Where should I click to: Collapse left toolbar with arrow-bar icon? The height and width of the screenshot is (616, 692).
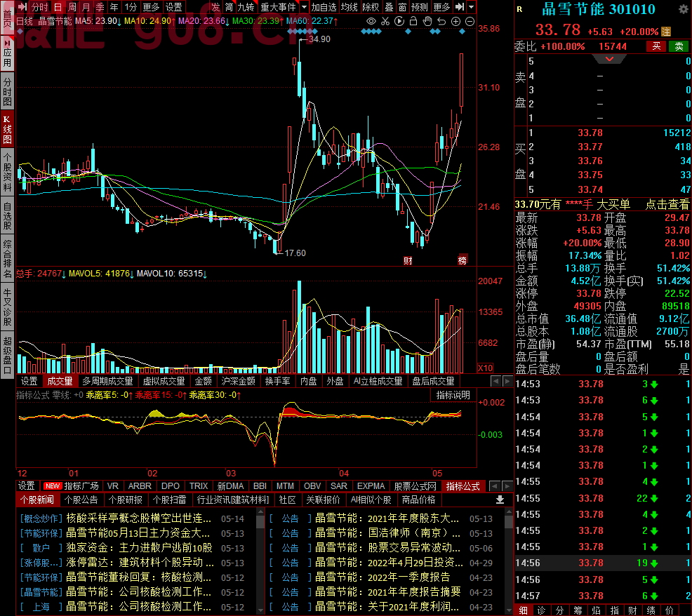(x=22, y=7)
